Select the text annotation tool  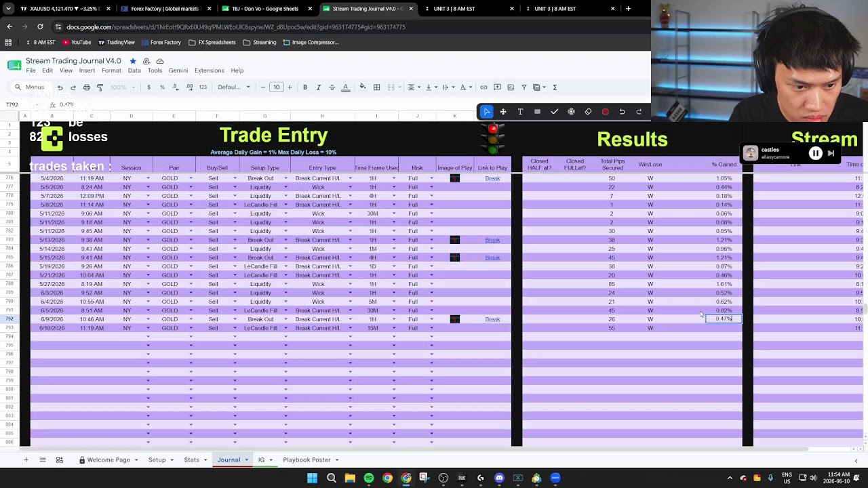(x=520, y=112)
